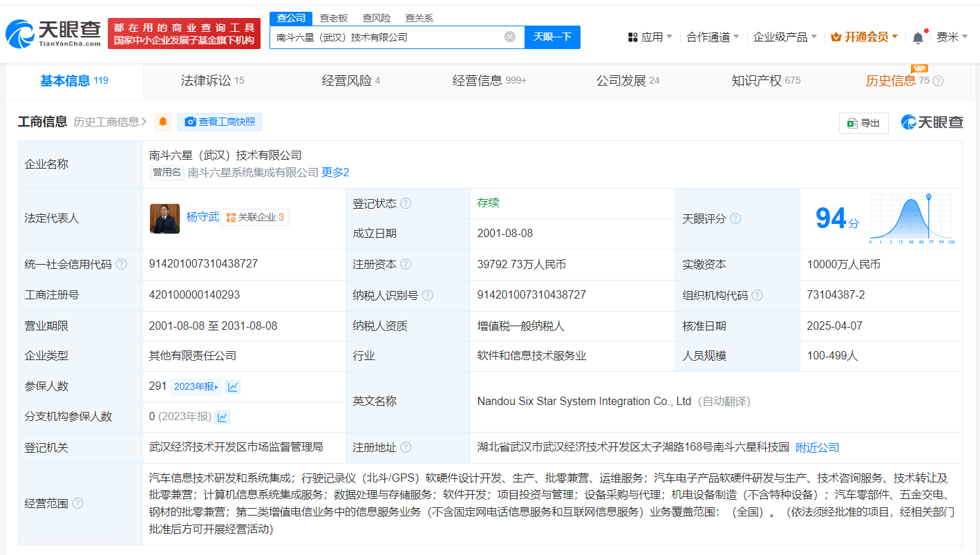Click the trend chart icon next to 2023年报
The width and height of the screenshot is (980, 555).
coord(233,386)
